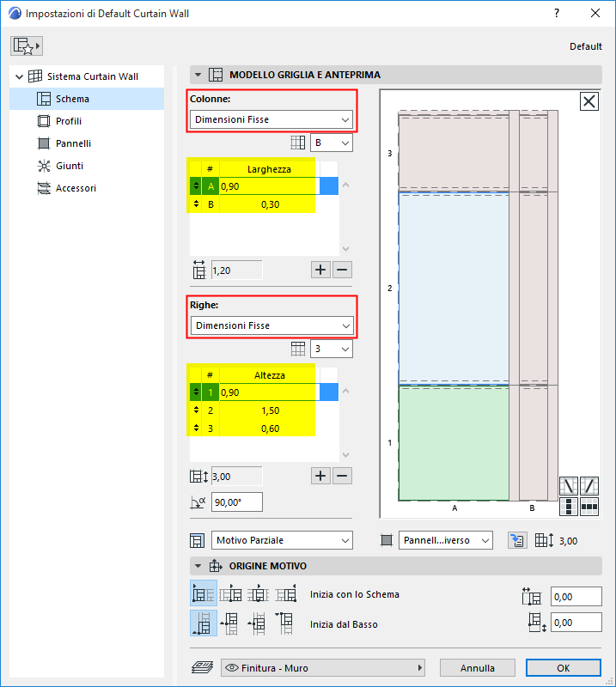Viewport: 616px width, 687px height.
Task: Click total height field 3,00
Action: pos(237,477)
